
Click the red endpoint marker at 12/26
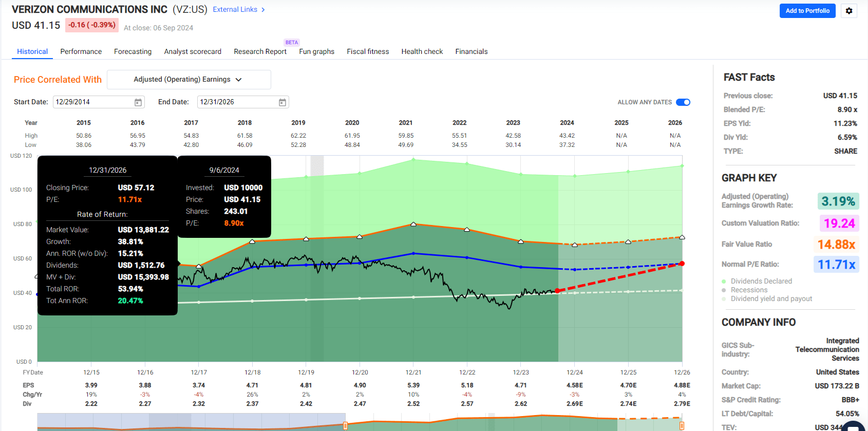[x=682, y=264]
